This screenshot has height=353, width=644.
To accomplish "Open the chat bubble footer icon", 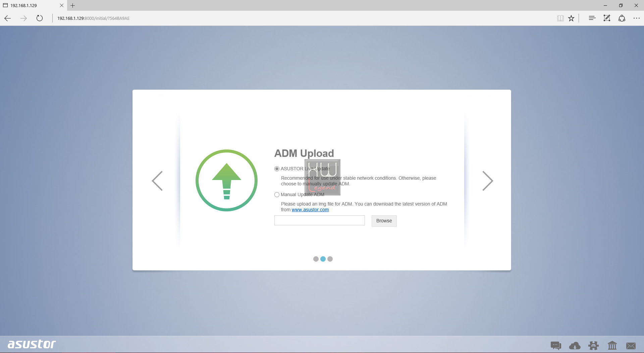I will 556,345.
